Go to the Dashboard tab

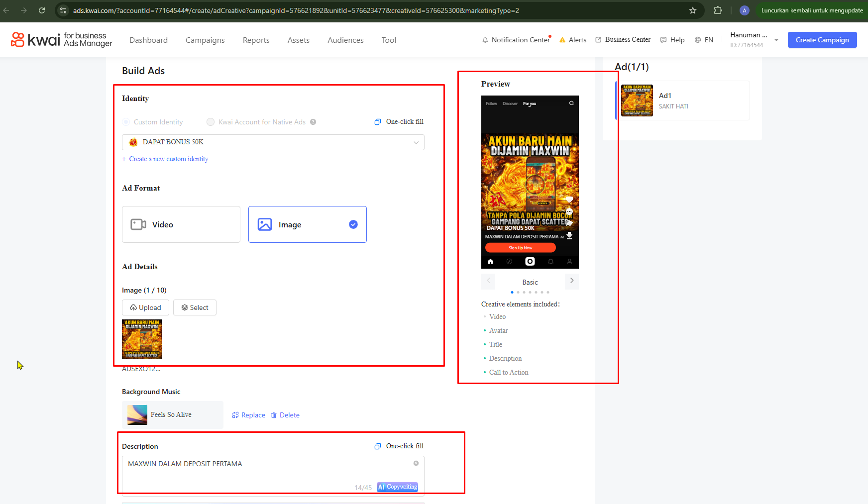coord(148,40)
